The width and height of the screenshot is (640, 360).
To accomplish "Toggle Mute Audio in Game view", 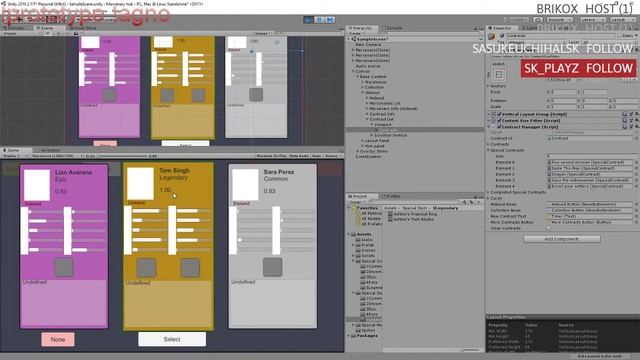I will 299,156.
